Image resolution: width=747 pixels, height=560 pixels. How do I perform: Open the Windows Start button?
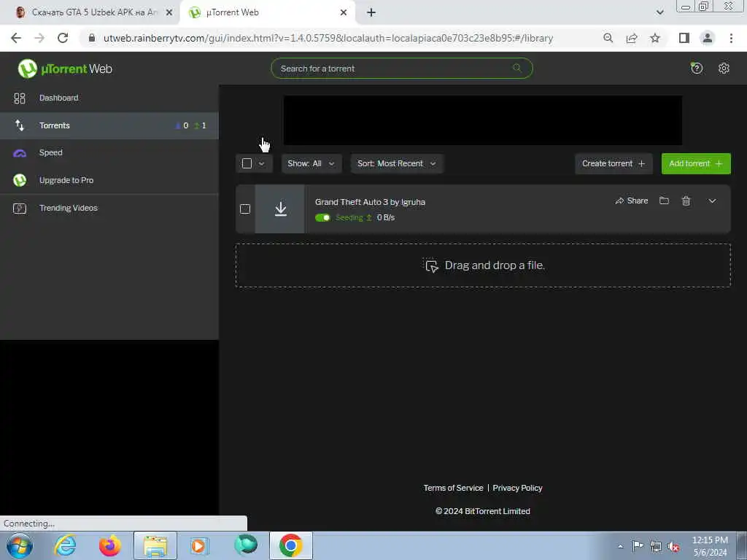20,545
